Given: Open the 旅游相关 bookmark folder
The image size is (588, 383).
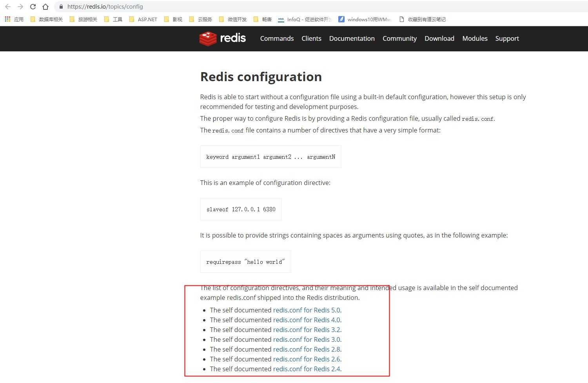Looking at the screenshot, I should point(83,19).
